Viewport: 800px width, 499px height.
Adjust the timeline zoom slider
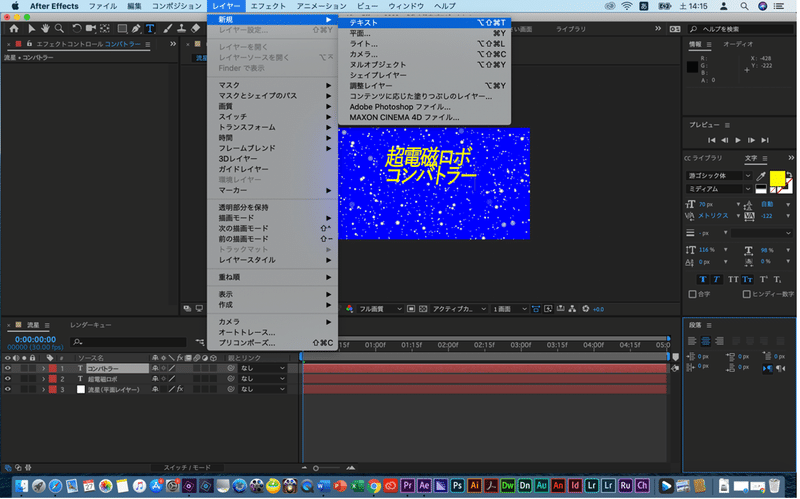click(316, 468)
